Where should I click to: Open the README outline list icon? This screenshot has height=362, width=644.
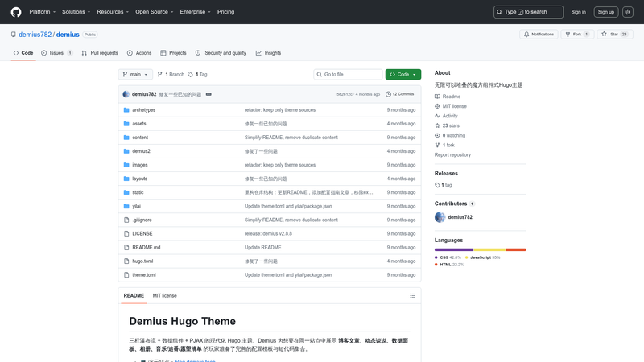tap(412, 295)
